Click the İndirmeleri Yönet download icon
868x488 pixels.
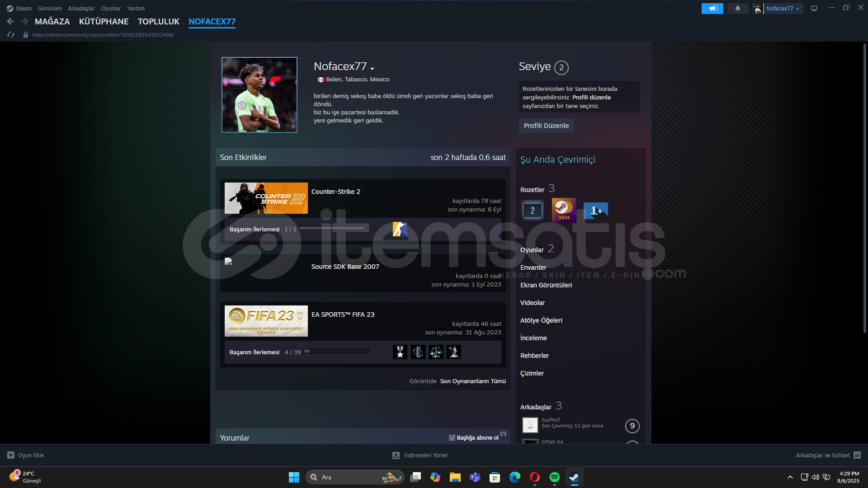[396, 455]
